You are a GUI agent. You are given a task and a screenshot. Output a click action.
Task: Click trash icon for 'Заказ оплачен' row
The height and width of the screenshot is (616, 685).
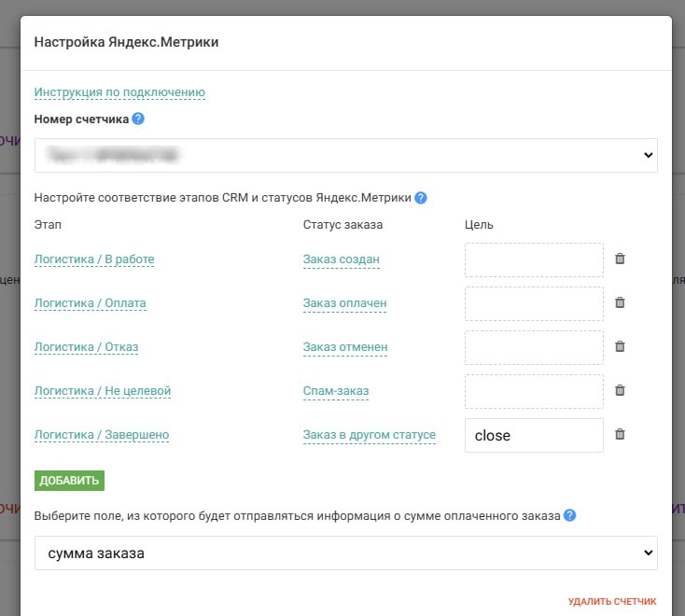coord(620,302)
